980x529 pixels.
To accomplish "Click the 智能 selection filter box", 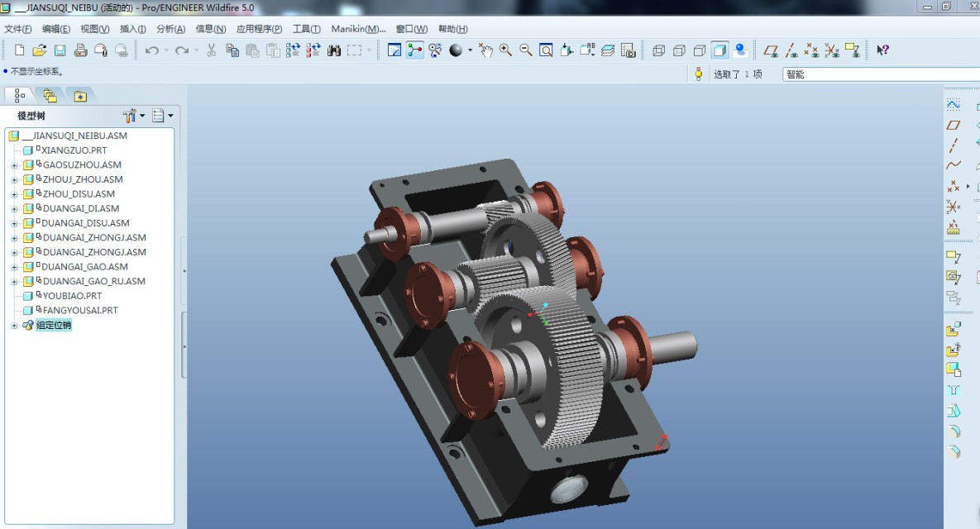I will 877,74.
